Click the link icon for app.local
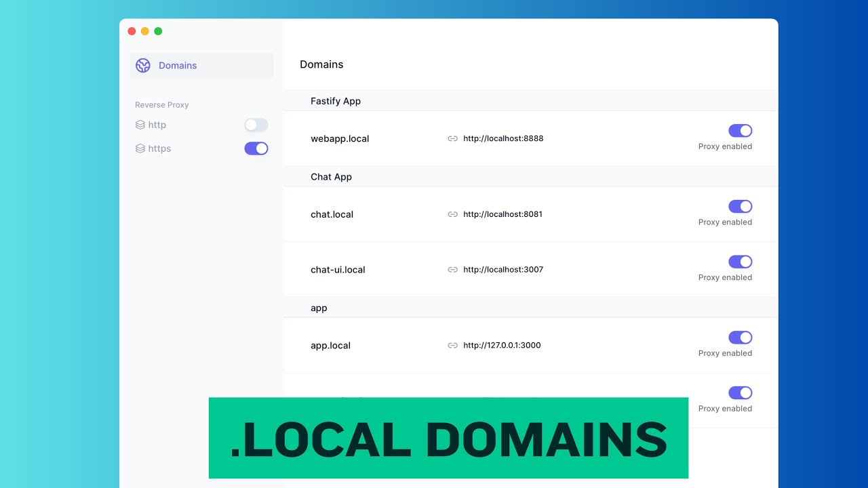 452,346
